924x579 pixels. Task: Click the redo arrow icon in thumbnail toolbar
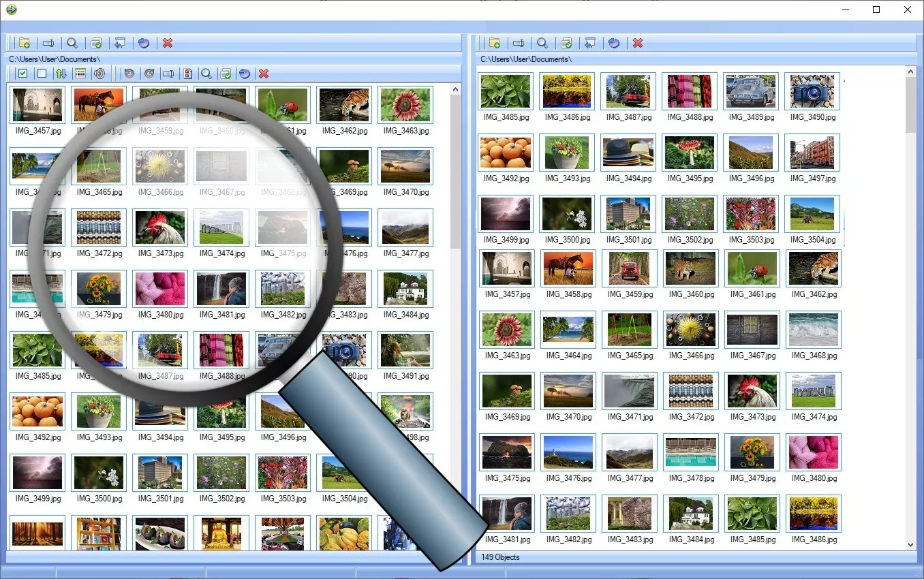[x=149, y=73]
